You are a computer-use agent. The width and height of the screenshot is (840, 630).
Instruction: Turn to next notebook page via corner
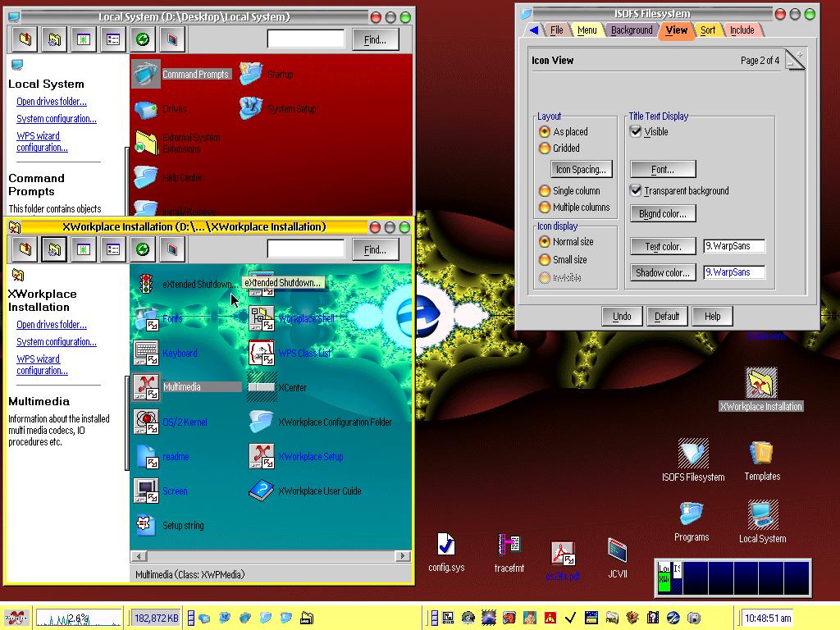pos(799,55)
